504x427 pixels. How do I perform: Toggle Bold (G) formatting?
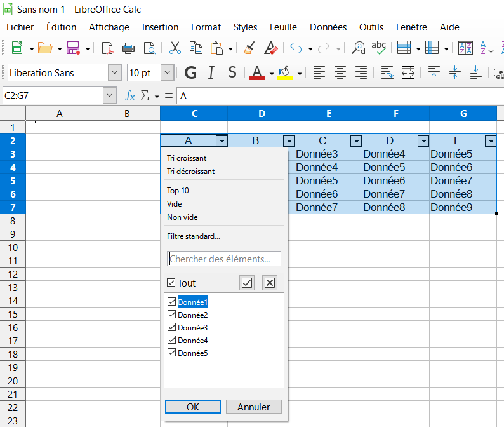190,72
